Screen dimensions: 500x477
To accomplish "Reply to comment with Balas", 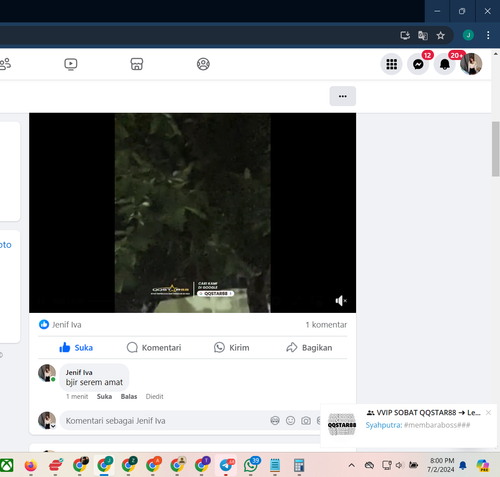I will tap(129, 396).
